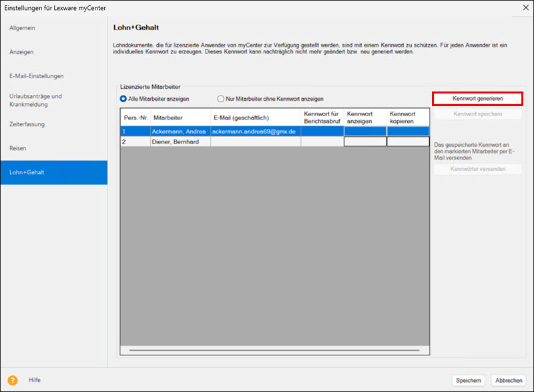Close the myCenter settings dialog

pyautogui.click(x=526, y=7)
